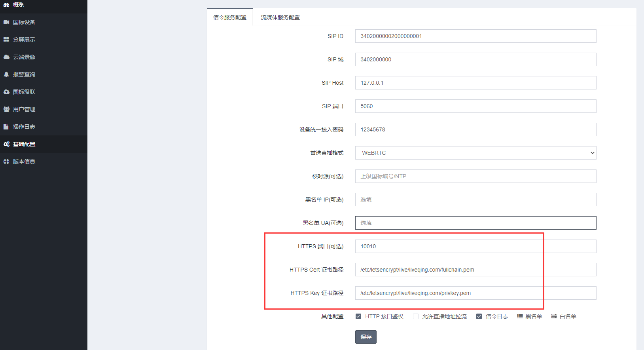This screenshot has height=350, width=644.
Task: Click the HTTPS Cert 证书路径 field
Action: tap(476, 270)
